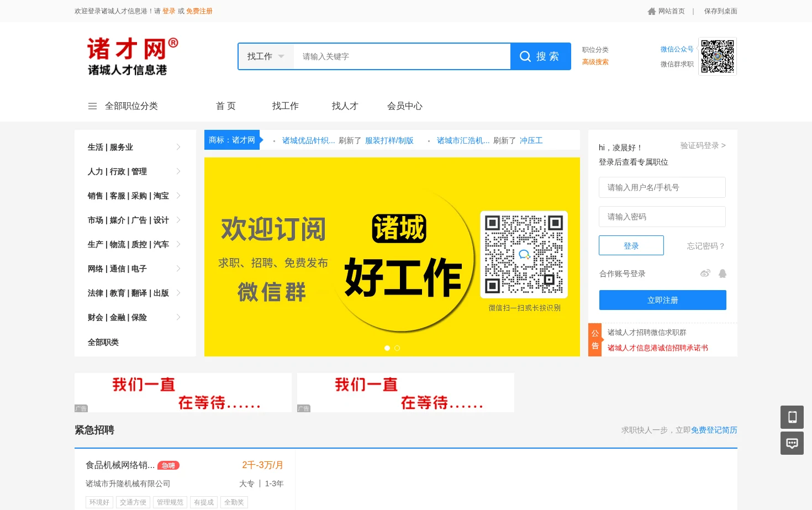
Task: Click the yellow 欢迎订阅 banner
Action: [392, 257]
